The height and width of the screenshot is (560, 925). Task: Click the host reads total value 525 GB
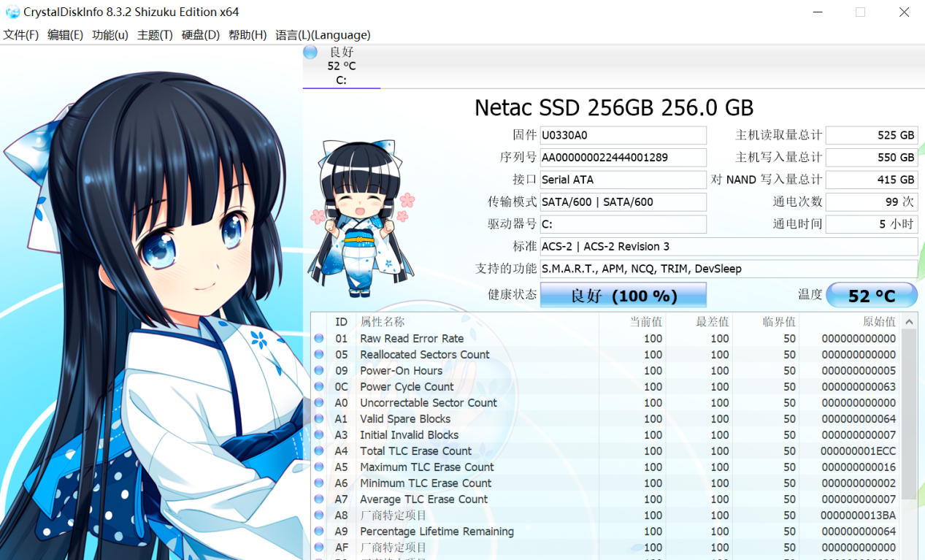click(x=872, y=135)
